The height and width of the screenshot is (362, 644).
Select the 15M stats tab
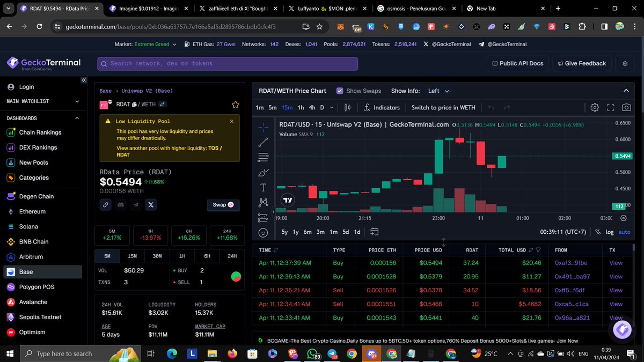132,256
